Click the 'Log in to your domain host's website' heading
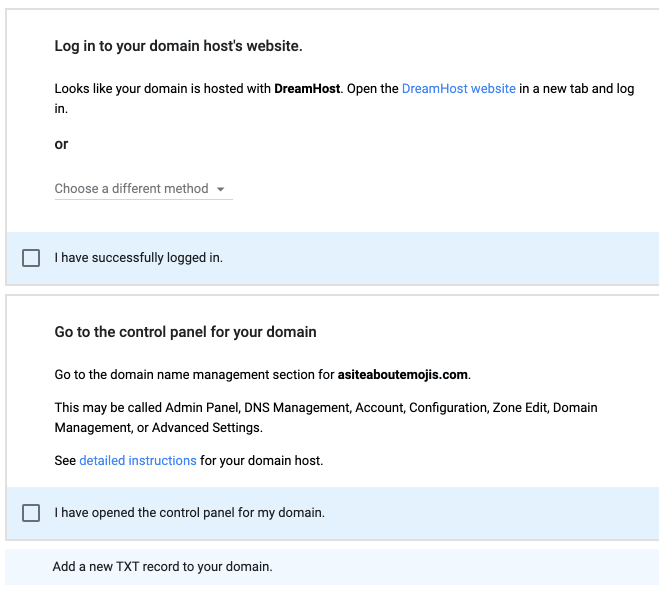Screen dimensions: 659x592 coord(178,46)
